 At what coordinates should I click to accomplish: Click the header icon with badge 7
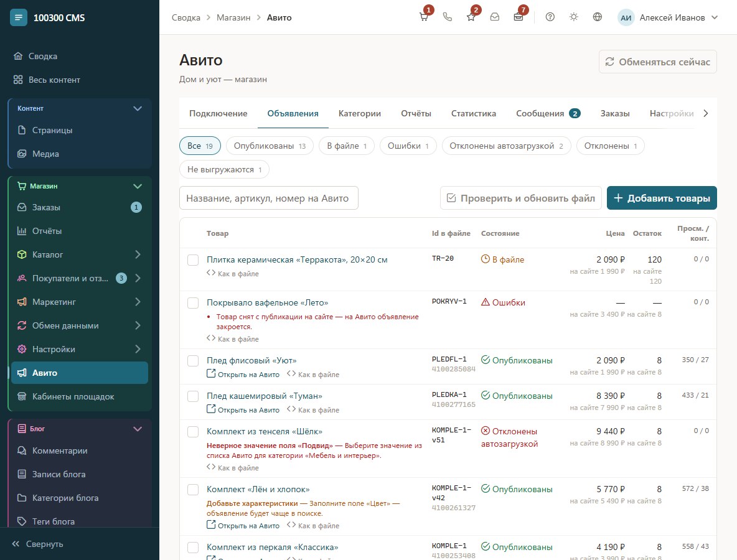coord(519,17)
